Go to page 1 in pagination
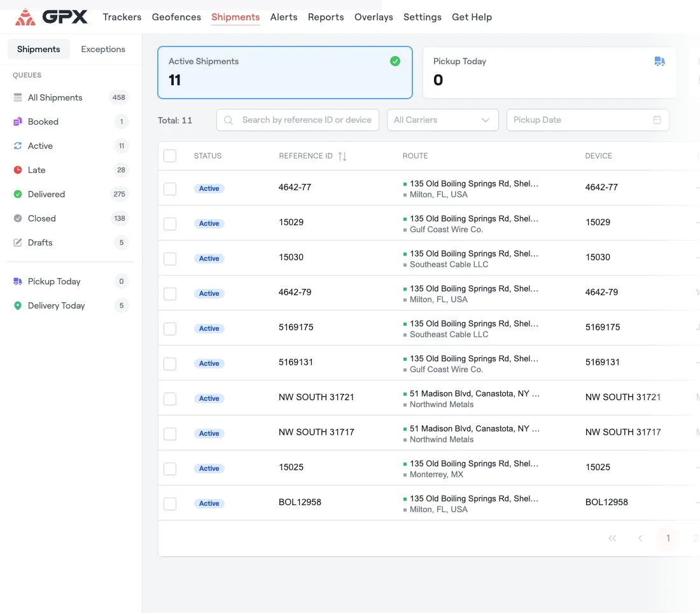 coord(668,538)
